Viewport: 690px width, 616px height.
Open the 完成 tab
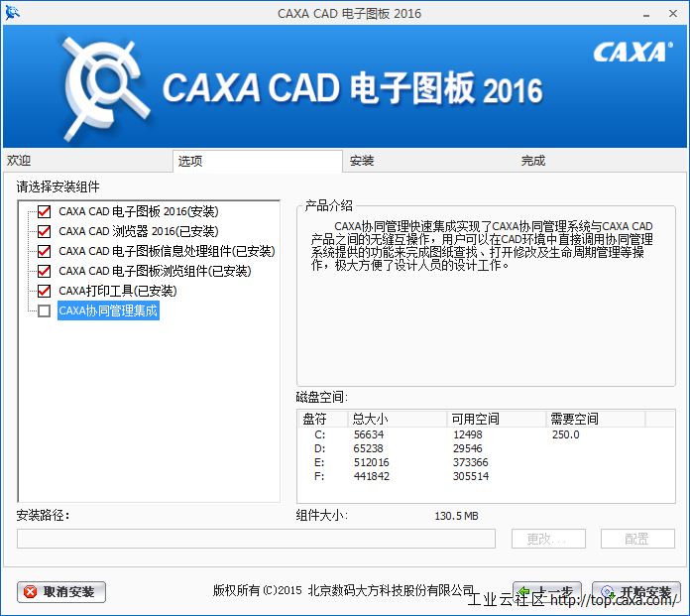[600, 161]
